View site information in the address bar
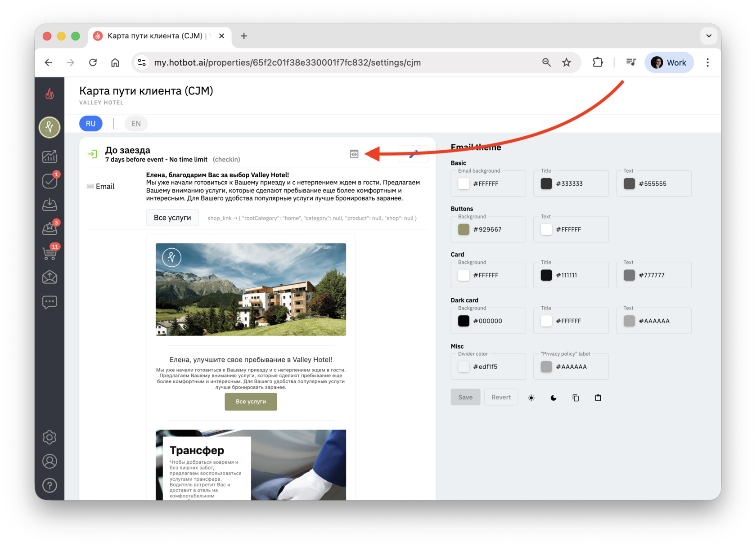This screenshot has height=546, width=756. (x=142, y=63)
